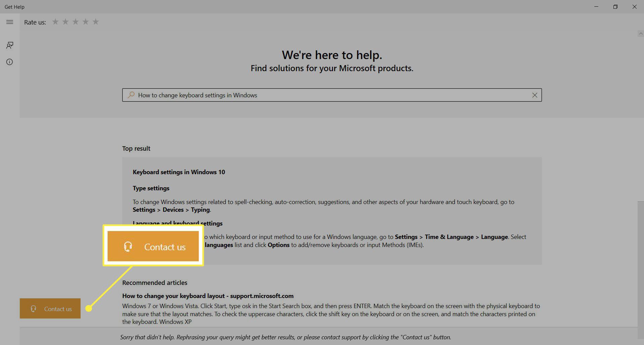Close the Get Help window
The height and width of the screenshot is (345, 644).
[634, 7]
